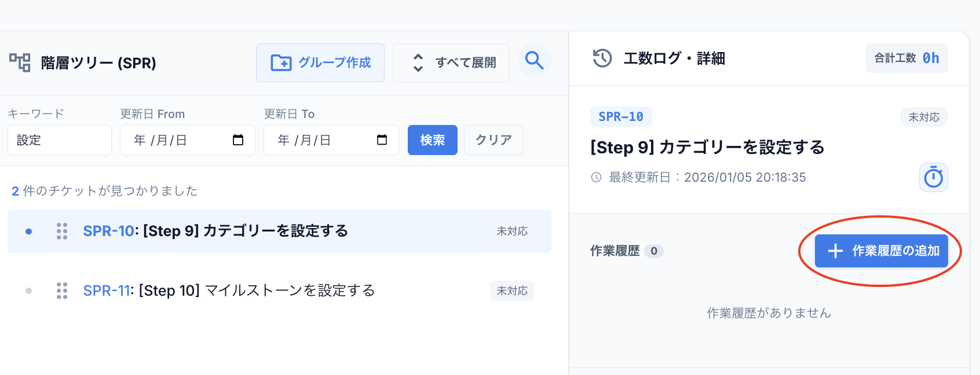This screenshot has height=375, width=980.
Task: Click the circled 作業履歴の追加 button
Action: click(881, 251)
